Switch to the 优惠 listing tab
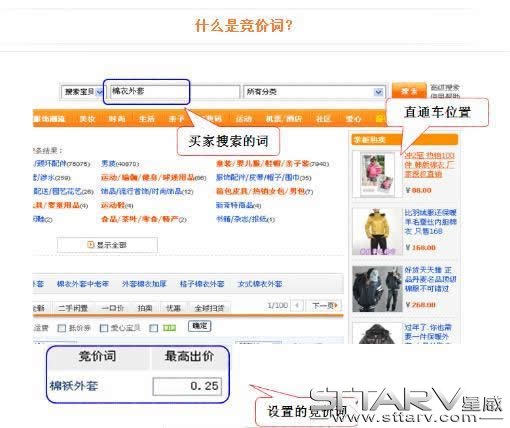Viewport: 510px width, 428px height. [x=173, y=308]
